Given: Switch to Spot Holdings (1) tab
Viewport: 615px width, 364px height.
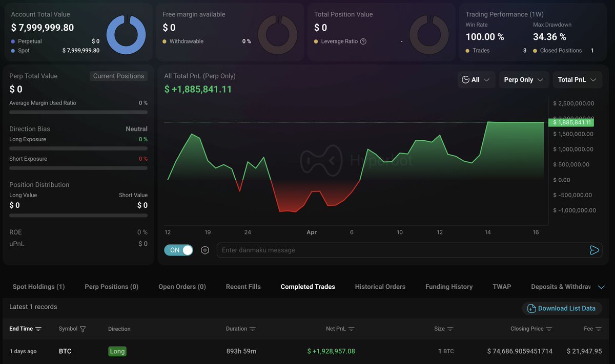Looking at the screenshot, I should click(x=38, y=287).
